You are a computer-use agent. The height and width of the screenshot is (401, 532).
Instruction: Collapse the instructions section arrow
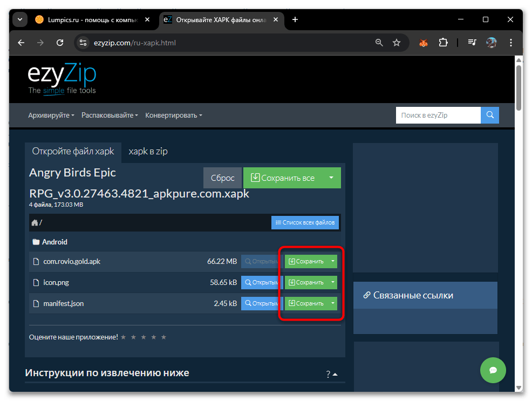(335, 374)
